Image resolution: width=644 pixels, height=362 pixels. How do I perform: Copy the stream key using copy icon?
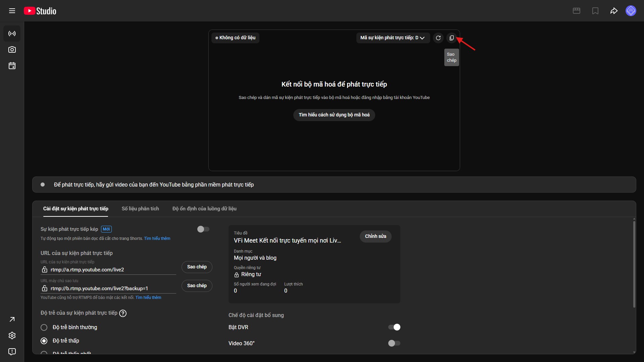pos(452,38)
